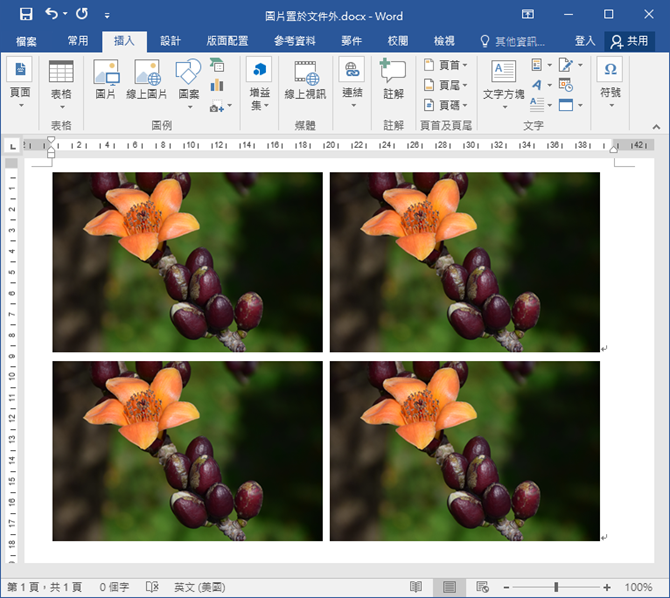Viewport: 670px width, 598px height.
Task: Zoom in with the plus button
Action: tap(607, 588)
